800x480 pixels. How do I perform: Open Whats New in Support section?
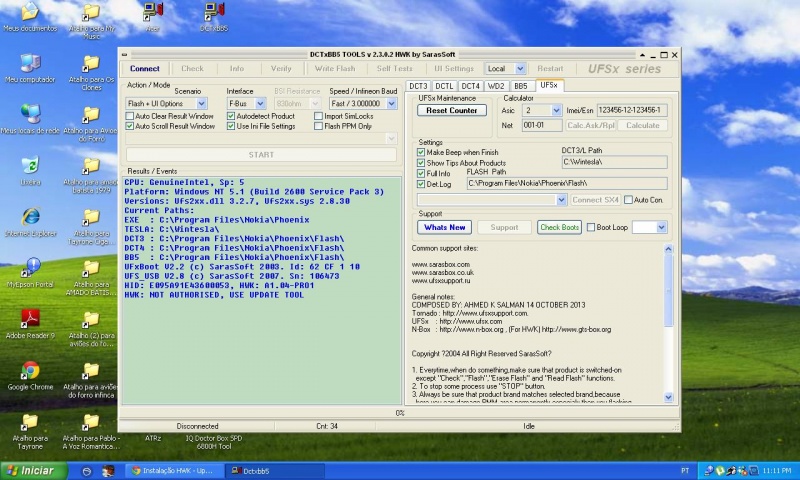click(444, 228)
